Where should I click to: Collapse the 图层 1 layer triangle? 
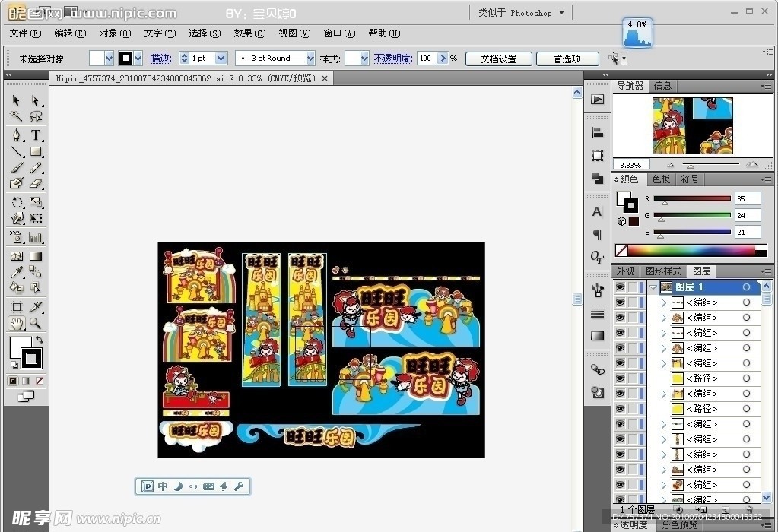(x=653, y=287)
